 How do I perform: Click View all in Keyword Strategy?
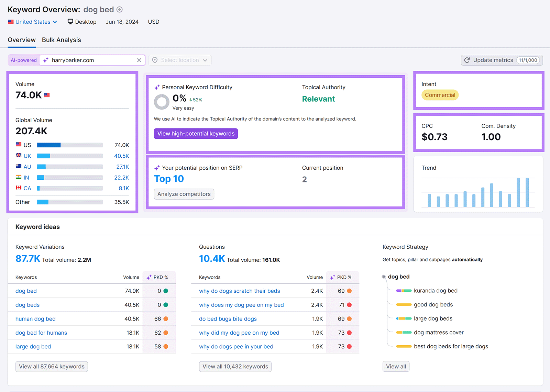coord(396,367)
